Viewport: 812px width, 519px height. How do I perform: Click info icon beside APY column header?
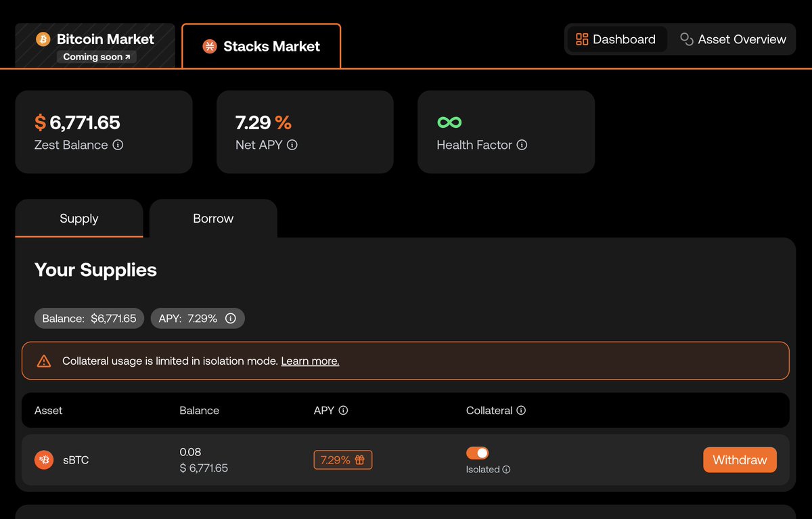343,411
